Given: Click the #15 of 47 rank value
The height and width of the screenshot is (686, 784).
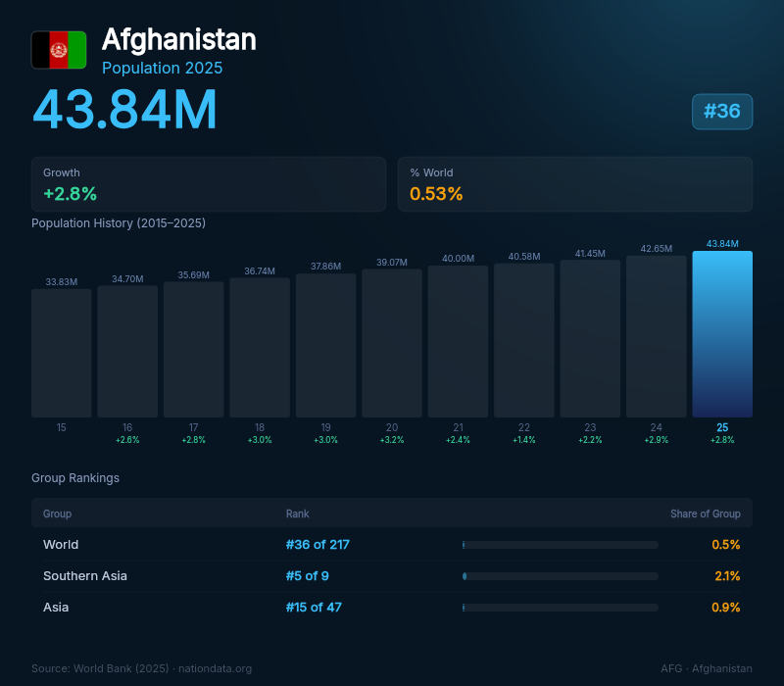Looking at the screenshot, I should [314, 608].
